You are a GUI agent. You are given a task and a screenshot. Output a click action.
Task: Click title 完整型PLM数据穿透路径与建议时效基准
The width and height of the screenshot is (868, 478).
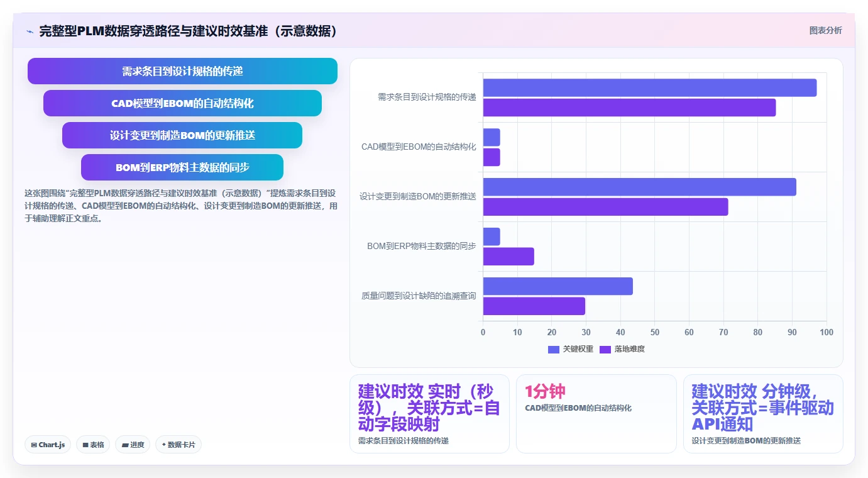pyautogui.click(x=189, y=31)
